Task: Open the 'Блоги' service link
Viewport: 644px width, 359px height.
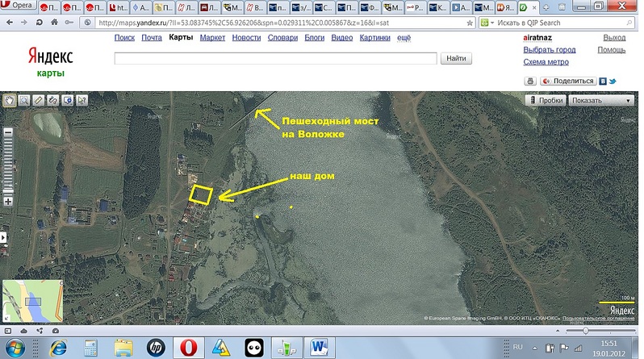Action: tap(315, 38)
